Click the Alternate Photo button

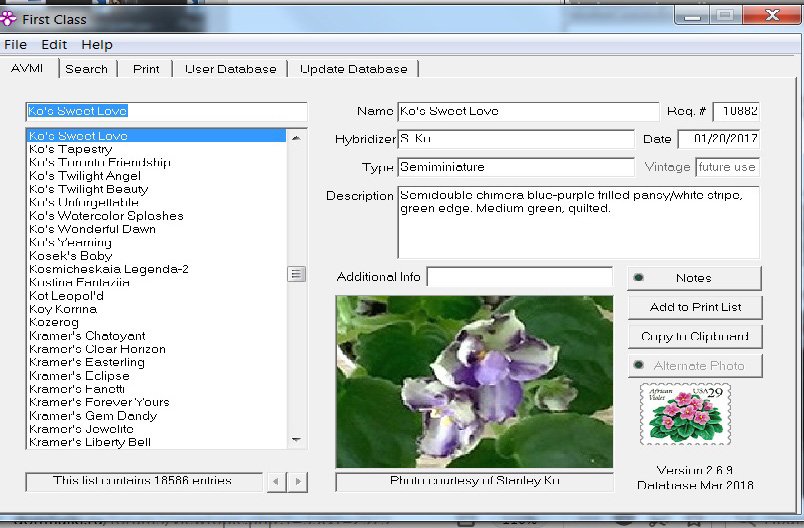pyautogui.click(x=695, y=365)
